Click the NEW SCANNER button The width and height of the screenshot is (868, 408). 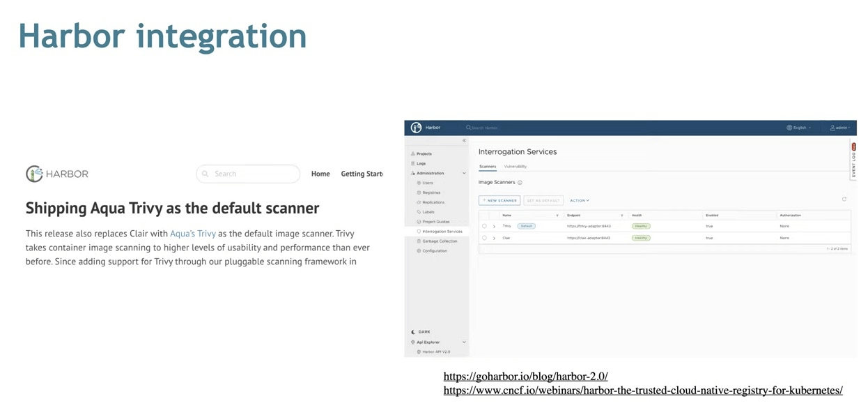tap(499, 200)
